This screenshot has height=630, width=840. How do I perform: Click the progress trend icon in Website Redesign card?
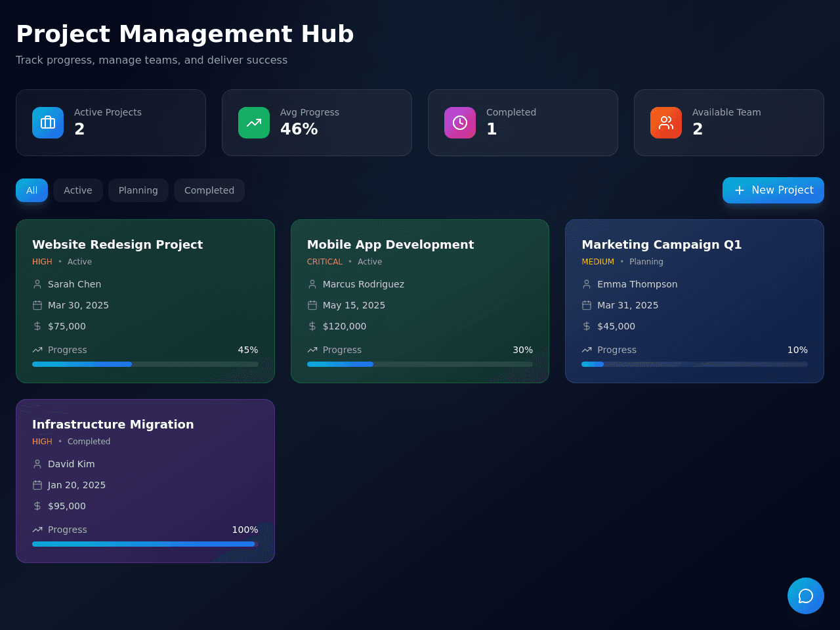pyautogui.click(x=37, y=350)
